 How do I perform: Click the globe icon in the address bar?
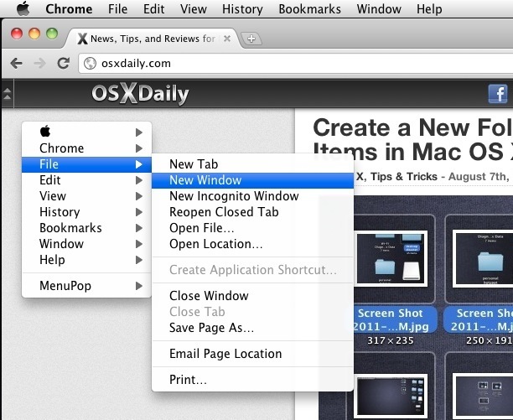coord(90,63)
